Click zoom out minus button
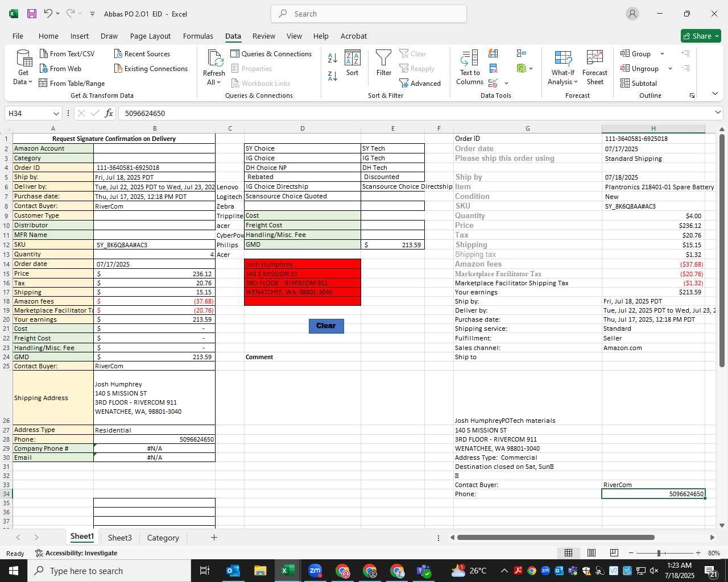This screenshot has width=728, height=582. (631, 553)
